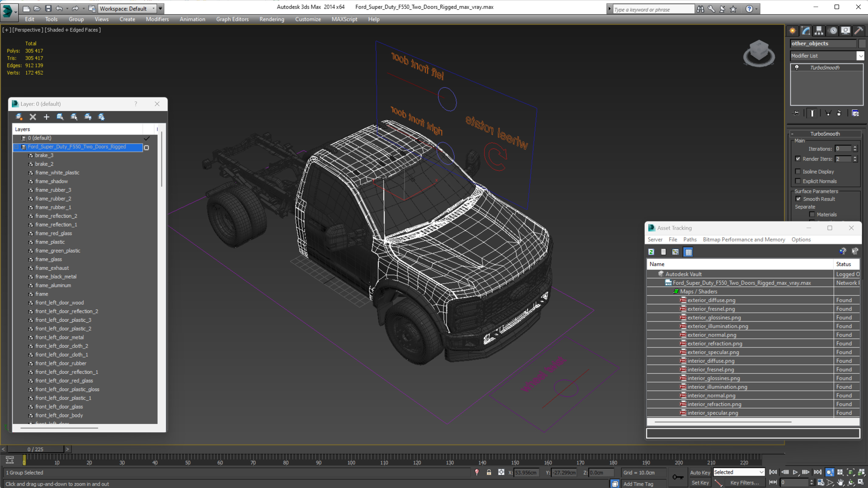Open the Hierarchy panel tab
This screenshot has width=868, height=488.
pyautogui.click(x=819, y=31)
